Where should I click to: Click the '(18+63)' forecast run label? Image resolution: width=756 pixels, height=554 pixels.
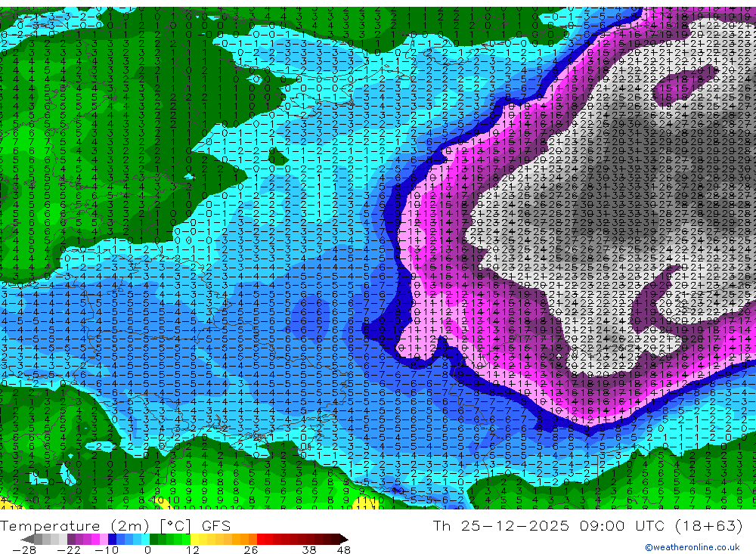pyautogui.click(x=708, y=525)
